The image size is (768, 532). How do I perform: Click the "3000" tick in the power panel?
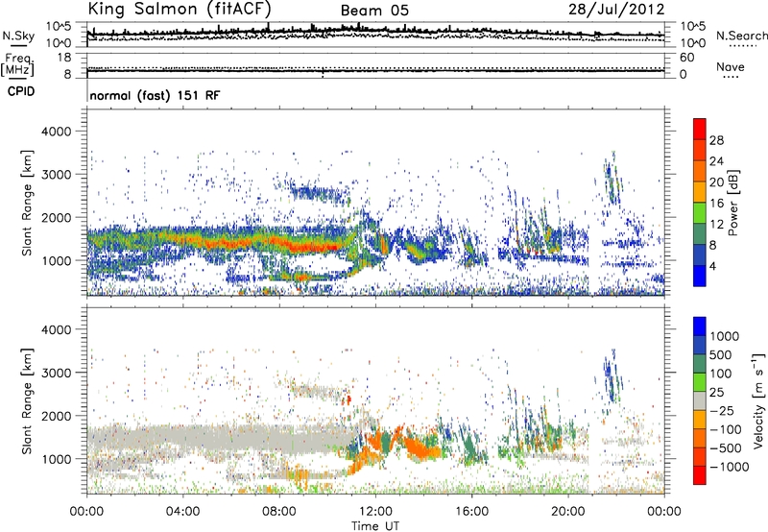(x=59, y=175)
